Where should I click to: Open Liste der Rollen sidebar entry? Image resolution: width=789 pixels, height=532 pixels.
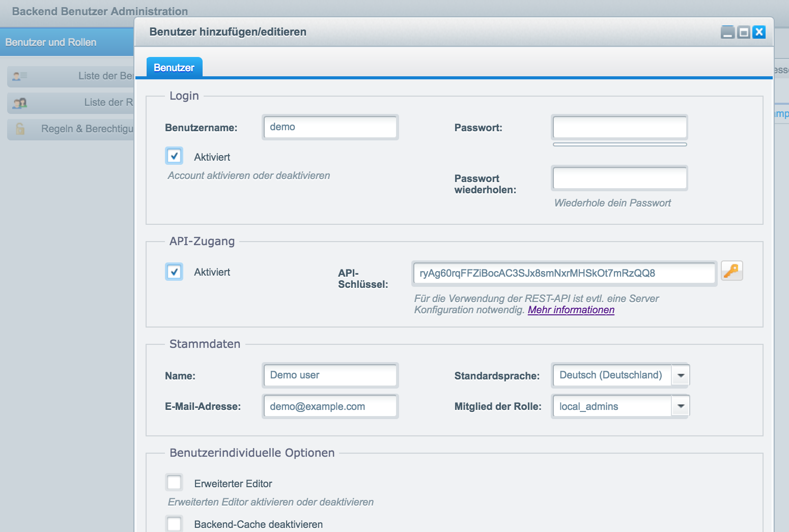click(71, 103)
